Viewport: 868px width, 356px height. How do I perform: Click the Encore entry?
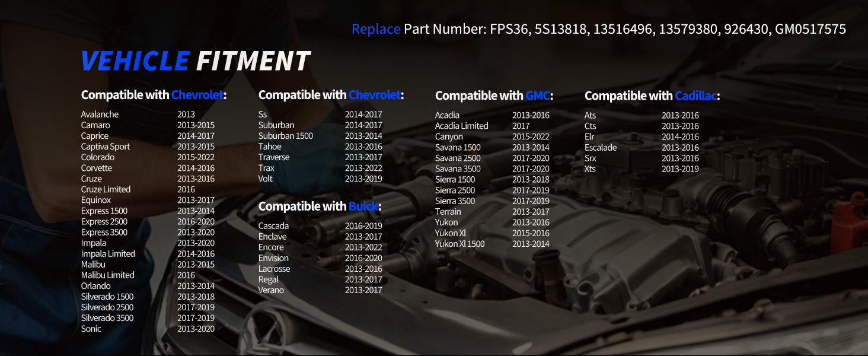pyautogui.click(x=271, y=247)
